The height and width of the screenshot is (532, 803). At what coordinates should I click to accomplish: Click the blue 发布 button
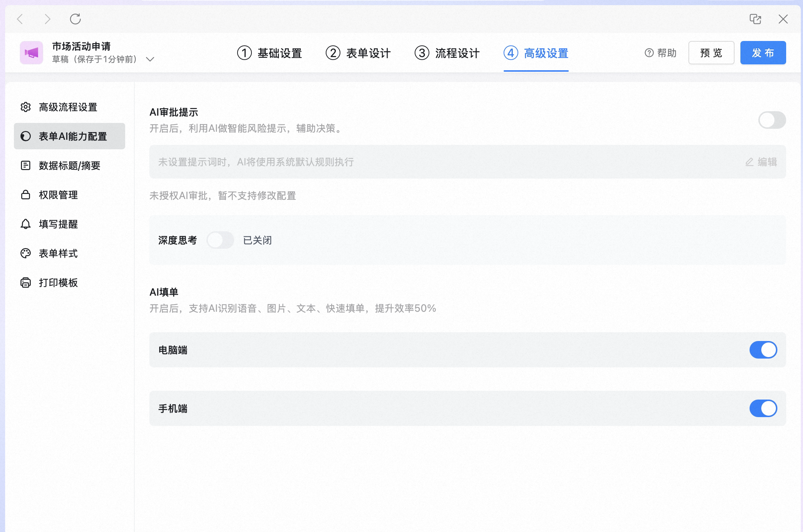pos(763,53)
